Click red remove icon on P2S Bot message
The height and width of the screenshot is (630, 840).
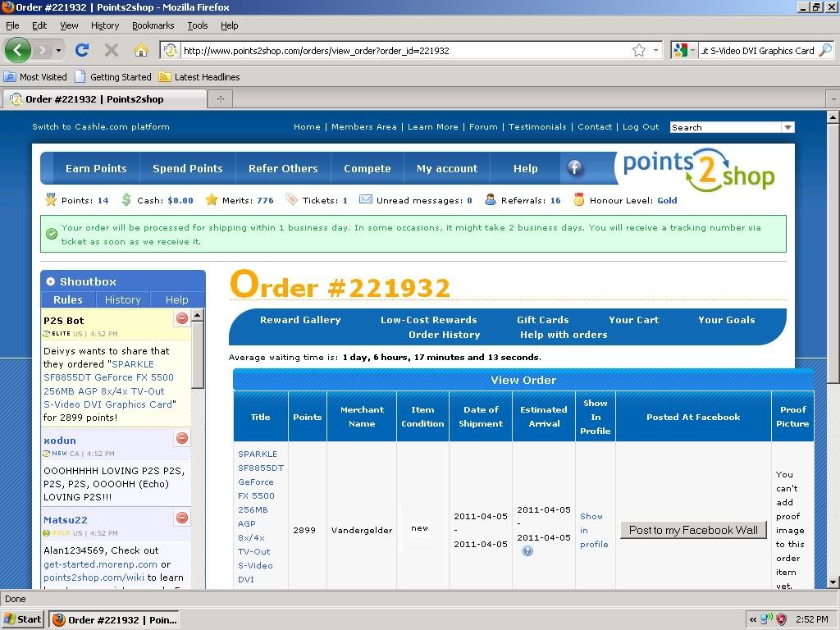[182, 318]
